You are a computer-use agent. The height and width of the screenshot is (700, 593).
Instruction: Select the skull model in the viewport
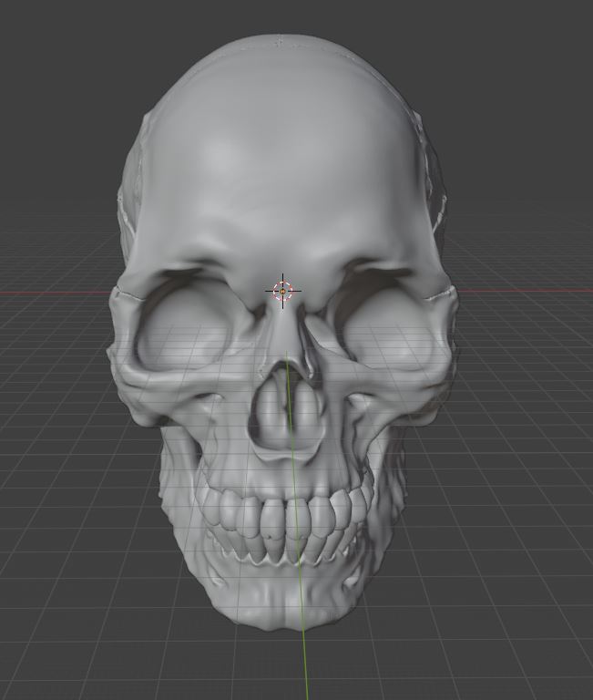coord(282,333)
